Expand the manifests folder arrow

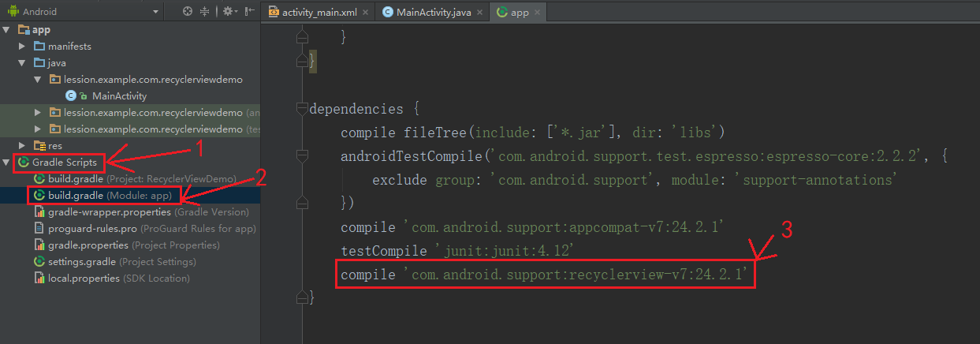(x=23, y=46)
